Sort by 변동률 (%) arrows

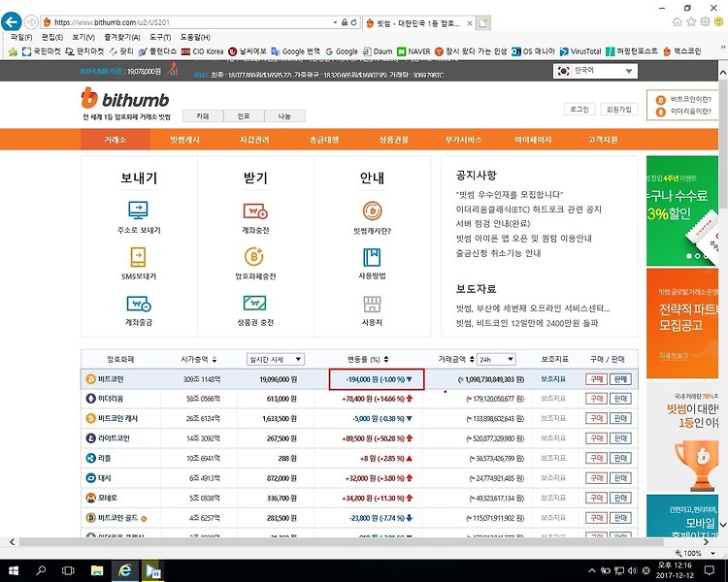pos(386,359)
